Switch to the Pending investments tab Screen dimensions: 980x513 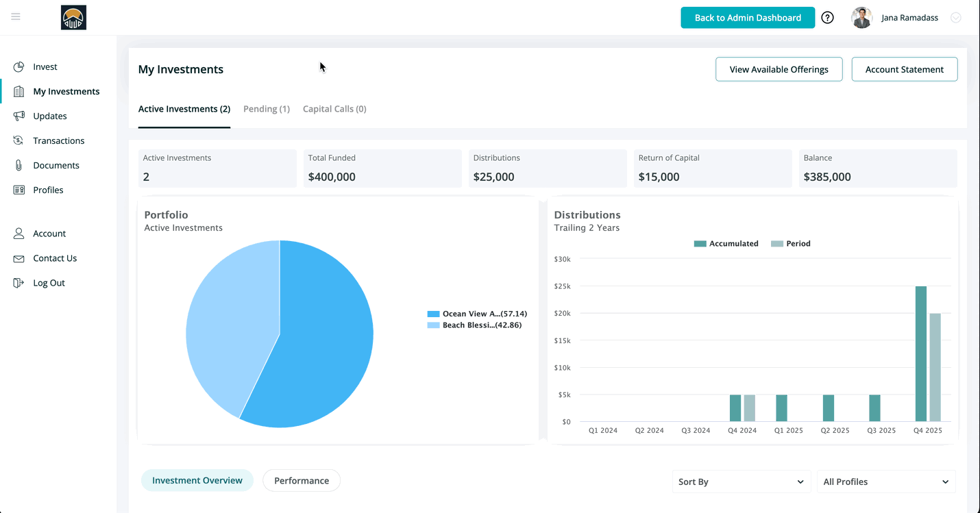266,109
